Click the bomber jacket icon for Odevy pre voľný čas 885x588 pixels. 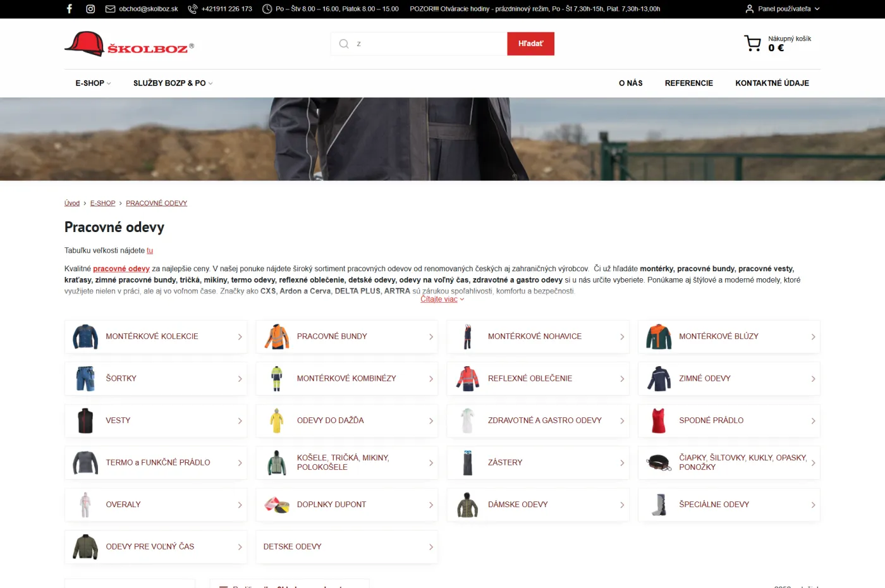(x=85, y=547)
